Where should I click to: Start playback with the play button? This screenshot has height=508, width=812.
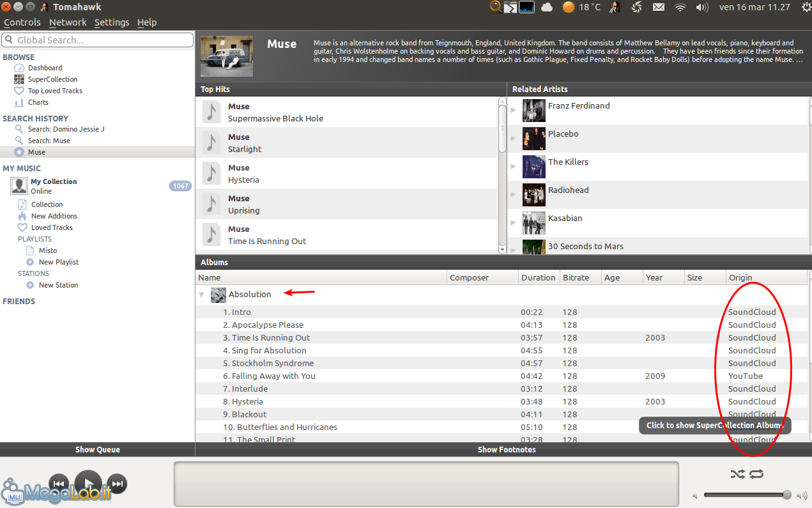point(88,484)
